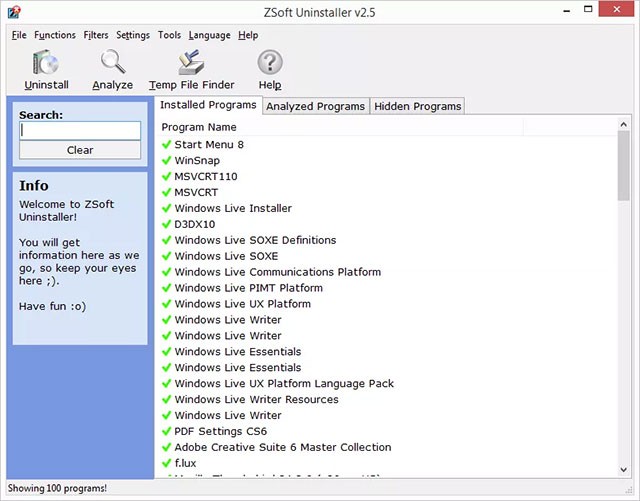
Task: Click green checkmark beside f.lux
Action: click(166, 463)
